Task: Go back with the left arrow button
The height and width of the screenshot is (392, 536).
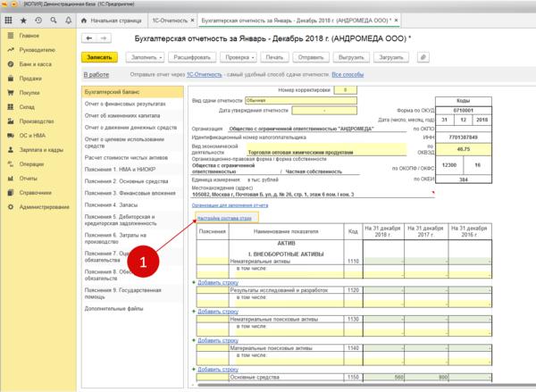Action: click(x=88, y=38)
